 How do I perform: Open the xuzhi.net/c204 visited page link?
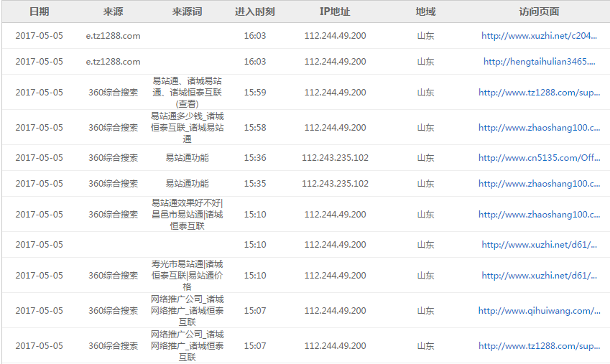539,36
